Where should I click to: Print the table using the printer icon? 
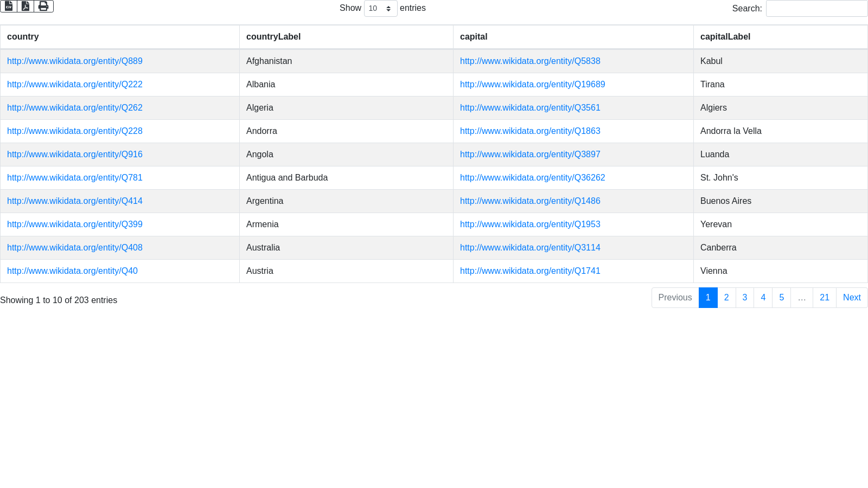[x=43, y=6]
